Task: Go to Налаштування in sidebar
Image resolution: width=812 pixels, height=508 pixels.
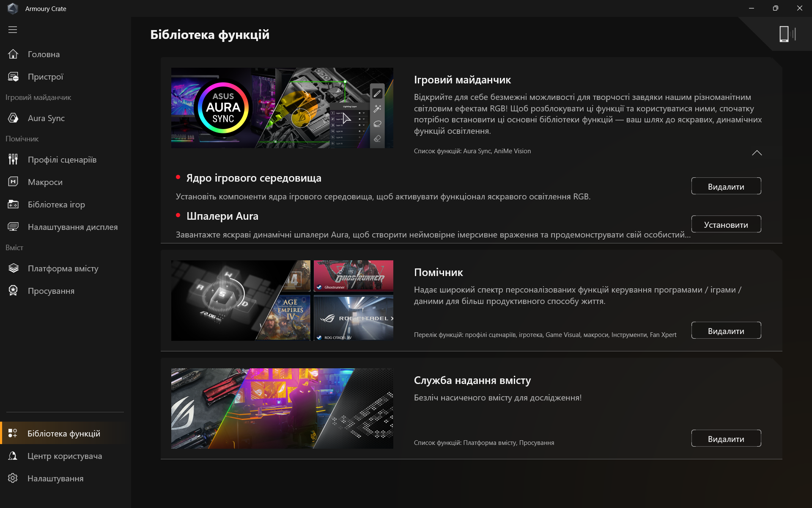Action: [x=55, y=478]
